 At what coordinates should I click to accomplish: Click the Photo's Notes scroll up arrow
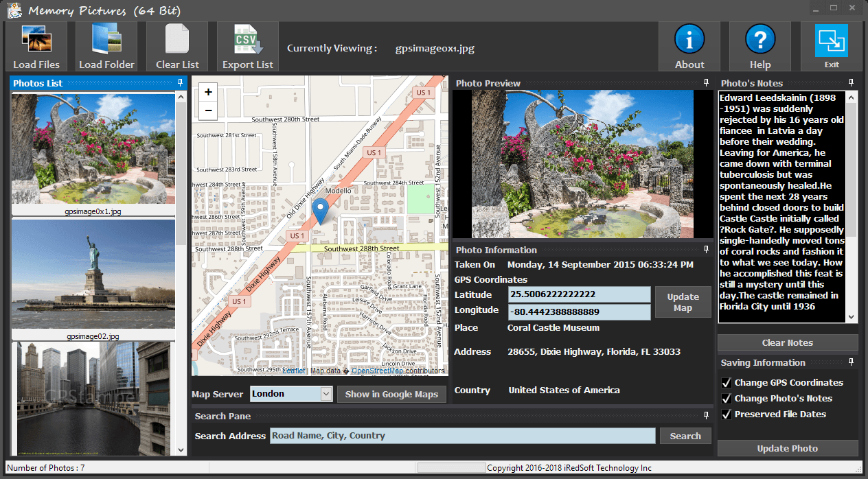point(852,96)
